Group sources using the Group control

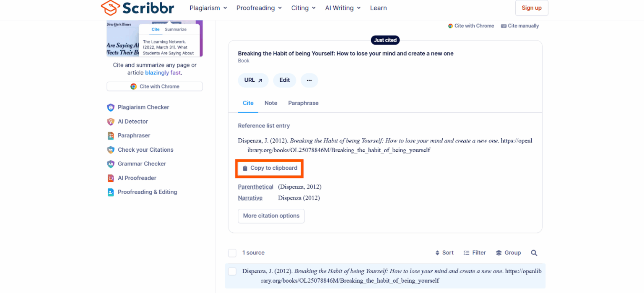coord(508,253)
